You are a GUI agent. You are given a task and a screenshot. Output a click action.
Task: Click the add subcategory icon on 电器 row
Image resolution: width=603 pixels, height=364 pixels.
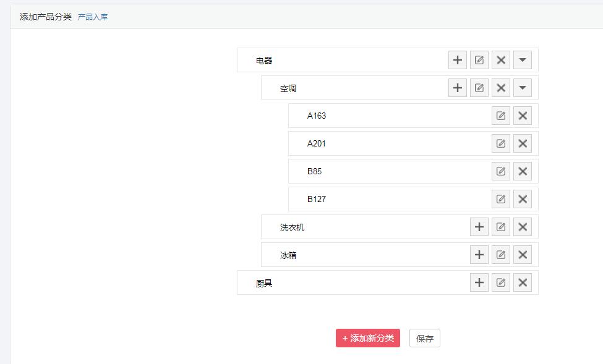click(457, 60)
